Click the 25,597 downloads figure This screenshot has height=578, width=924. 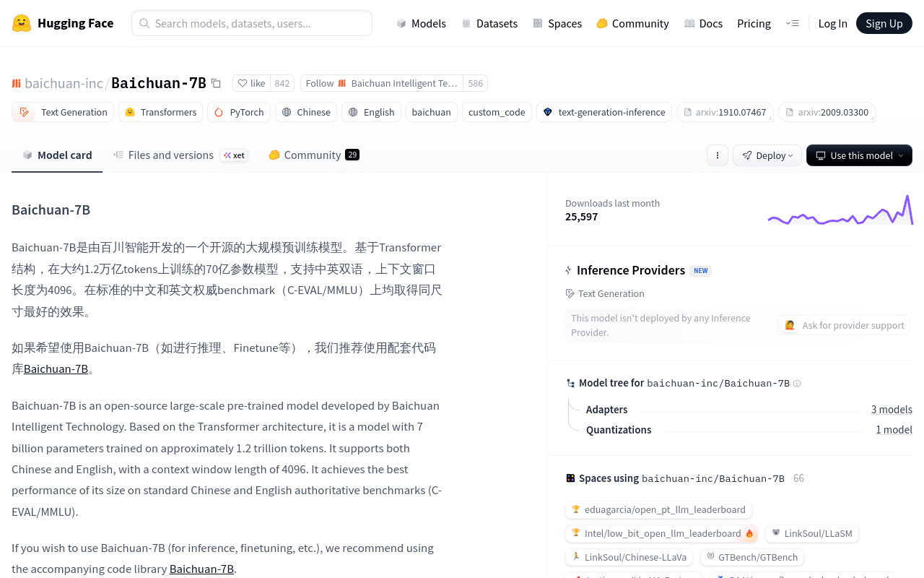(582, 217)
